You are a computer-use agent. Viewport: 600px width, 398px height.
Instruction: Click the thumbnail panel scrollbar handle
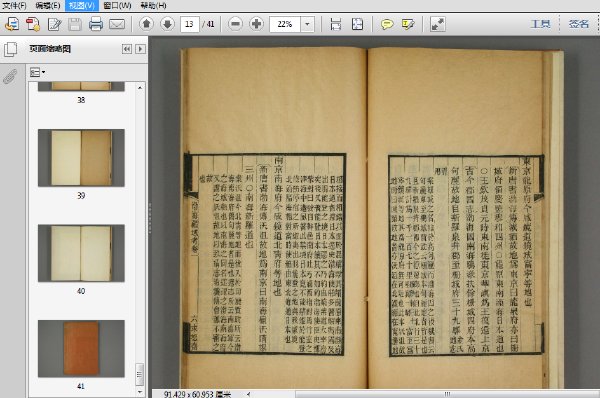tap(140, 375)
